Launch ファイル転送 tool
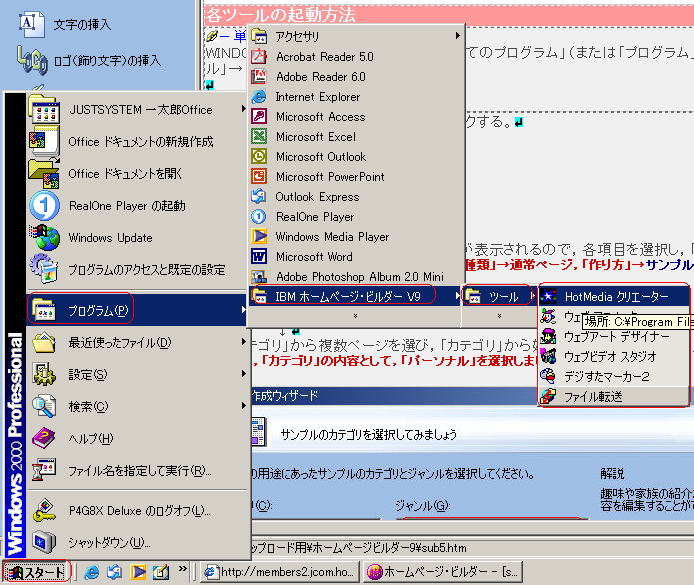 pyautogui.click(x=596, y=396)
